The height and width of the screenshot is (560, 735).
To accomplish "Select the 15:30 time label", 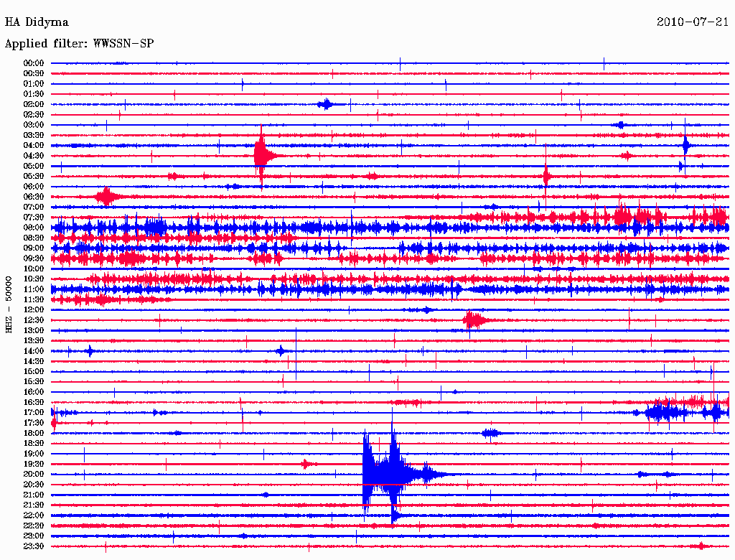I will (x=33, y=382).
